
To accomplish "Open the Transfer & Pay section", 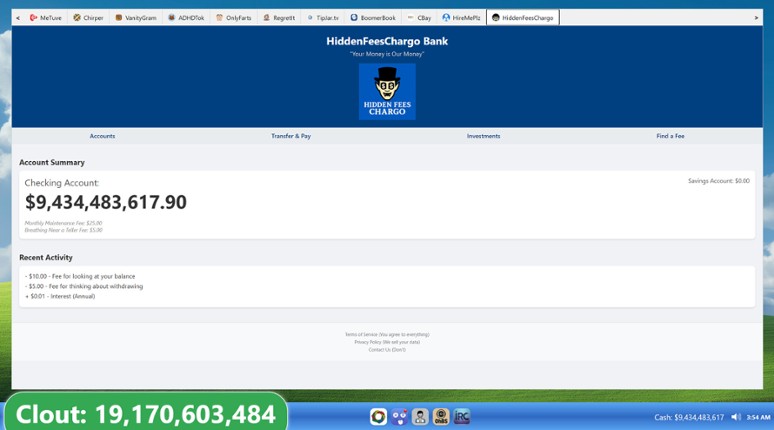I will (291, 136).
